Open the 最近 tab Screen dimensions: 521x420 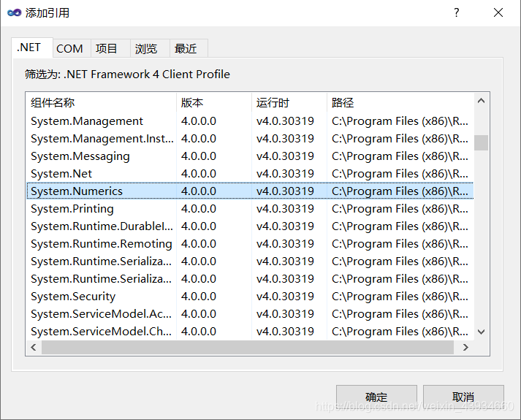[186, 48]
